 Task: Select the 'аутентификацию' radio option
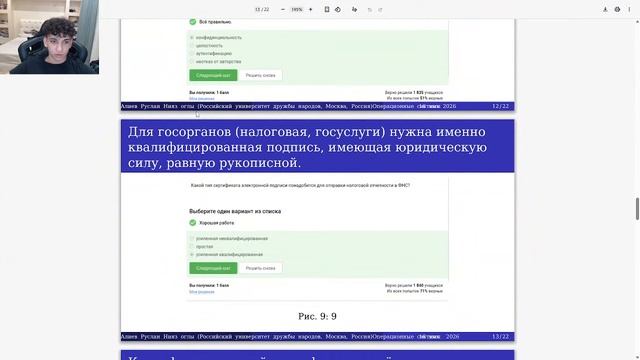(x=192, y=53)
